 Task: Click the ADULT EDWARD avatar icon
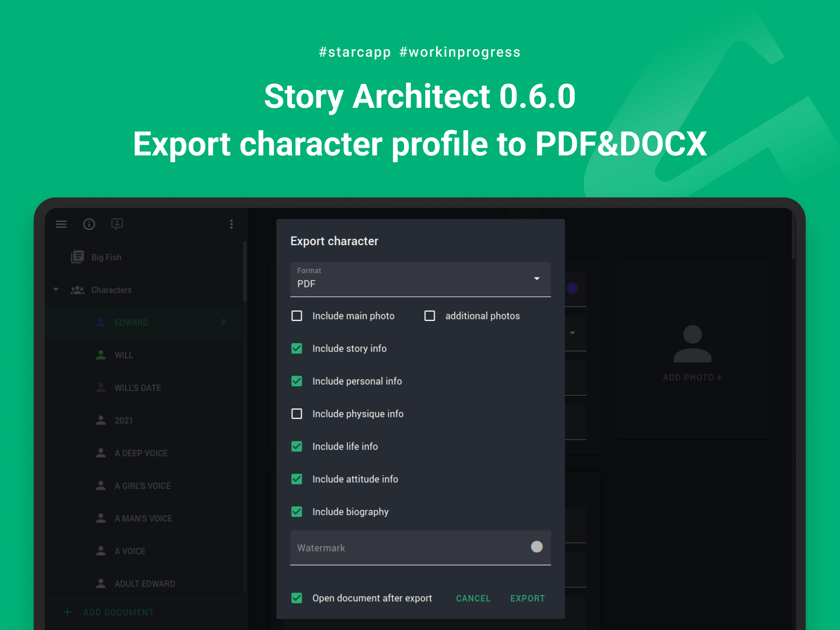coord(101,584)
